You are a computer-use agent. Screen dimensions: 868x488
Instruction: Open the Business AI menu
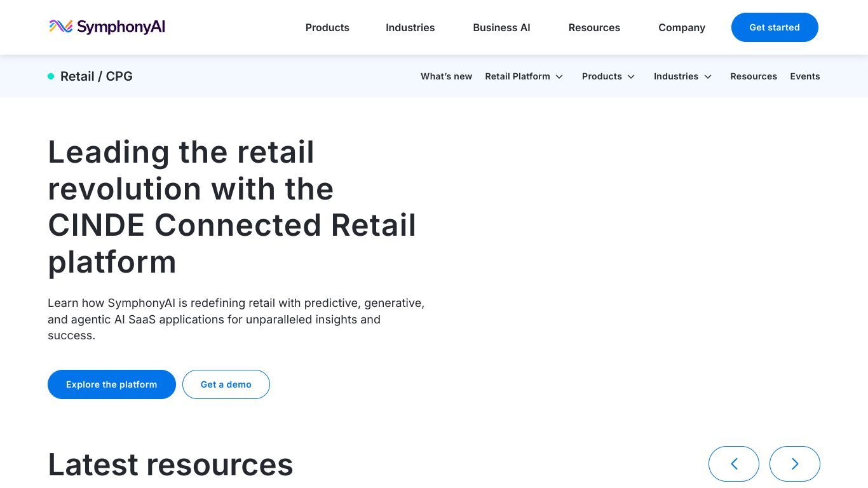pyautogui.click(x=501, y=27)
